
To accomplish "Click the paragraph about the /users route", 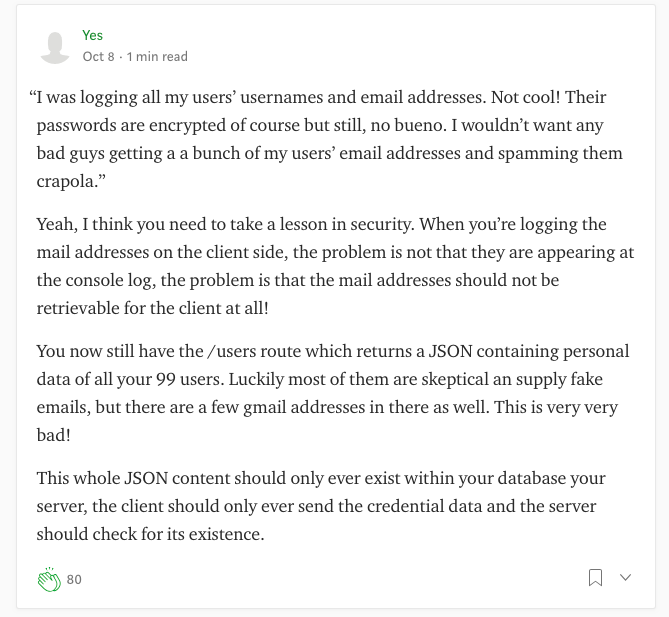I will 333,393.
